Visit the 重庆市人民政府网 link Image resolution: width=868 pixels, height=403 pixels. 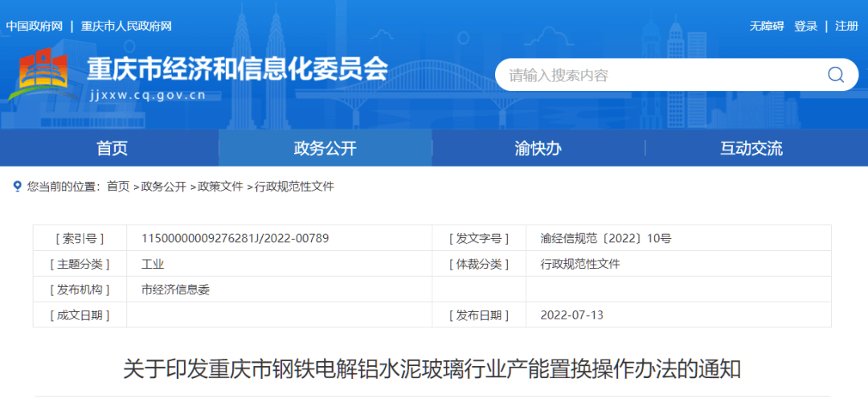(x=126, y=26)
